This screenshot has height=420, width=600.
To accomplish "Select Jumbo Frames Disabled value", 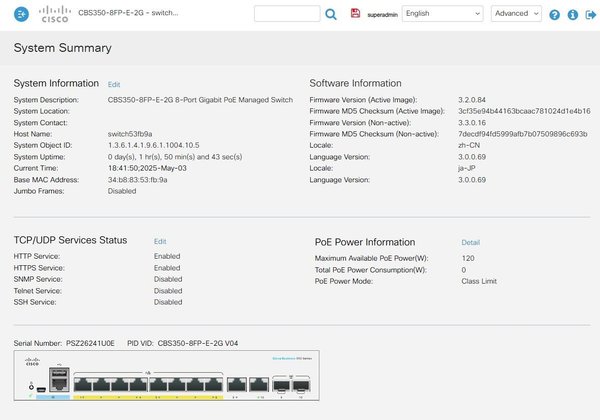I will [122, 191].
